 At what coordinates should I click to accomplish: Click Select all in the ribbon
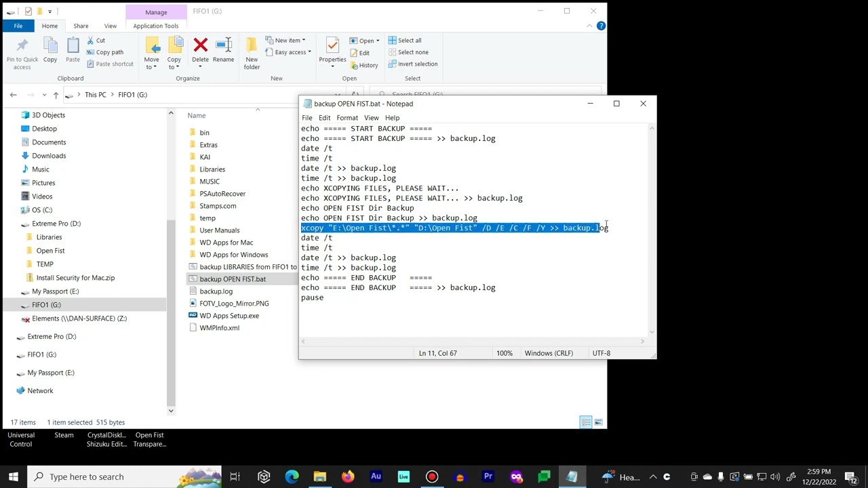(405, 41)
